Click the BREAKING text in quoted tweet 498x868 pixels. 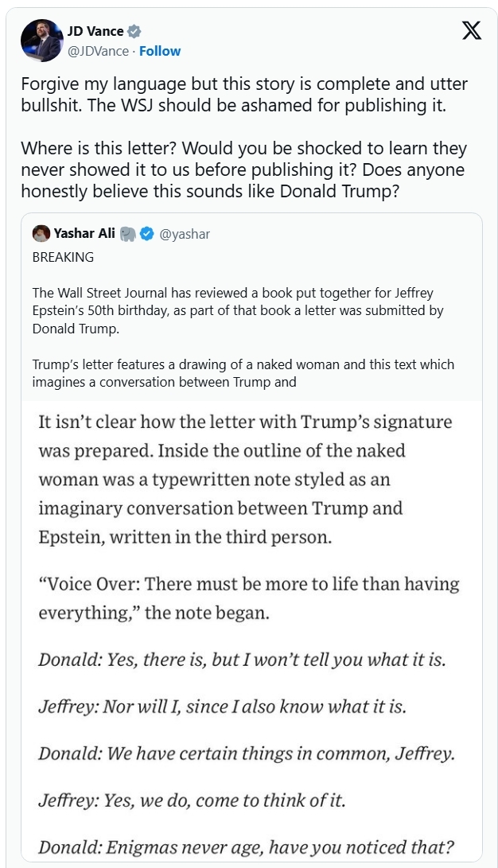[63, 258]
